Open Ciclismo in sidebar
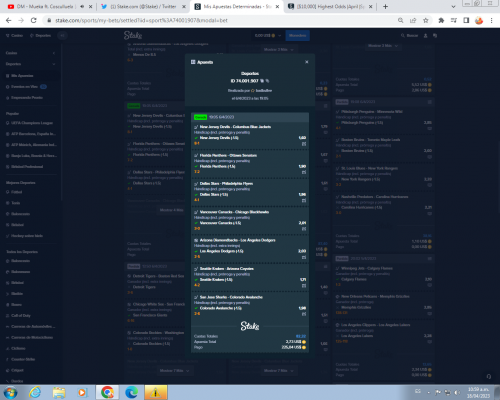 15,348
